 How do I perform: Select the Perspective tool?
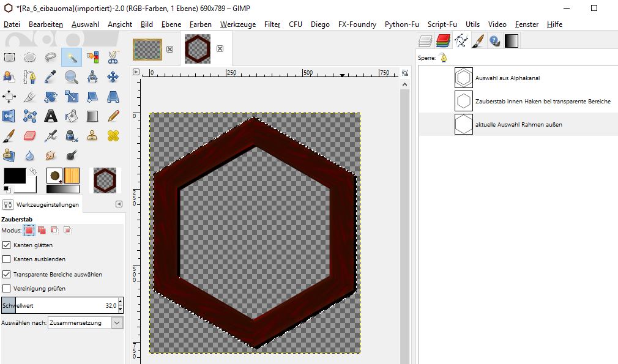pyautogui.click(x=113, y=97)
